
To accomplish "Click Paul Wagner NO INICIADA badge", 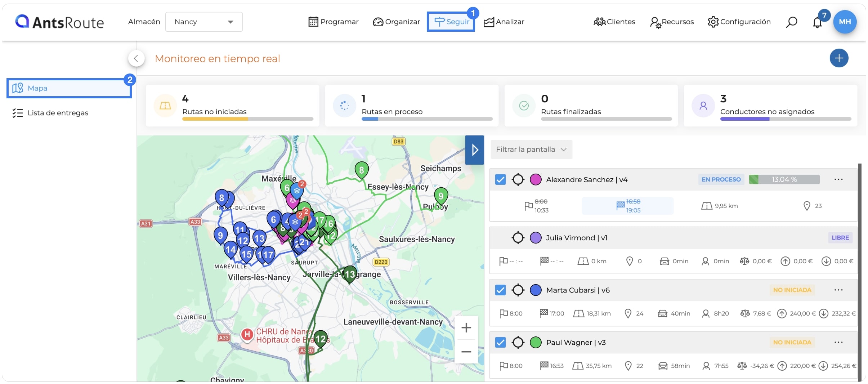I will click(792, 342).
